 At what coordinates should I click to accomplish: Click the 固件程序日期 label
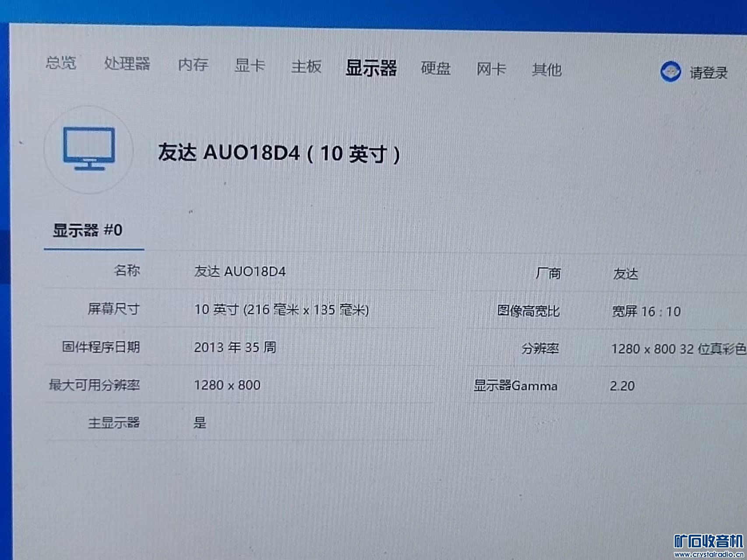coord(101,347)
